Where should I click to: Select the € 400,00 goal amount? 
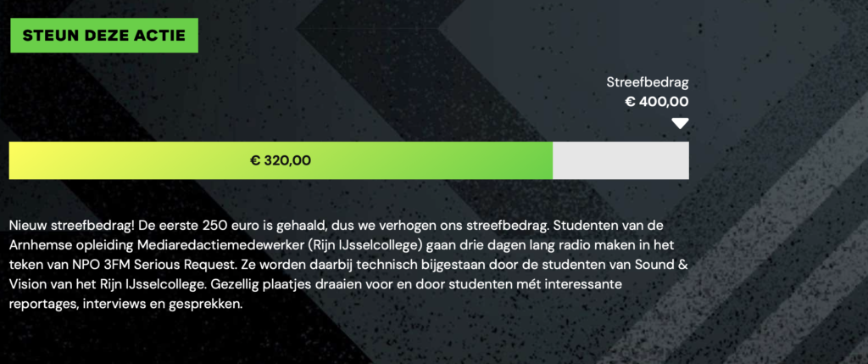click(657, 101)
